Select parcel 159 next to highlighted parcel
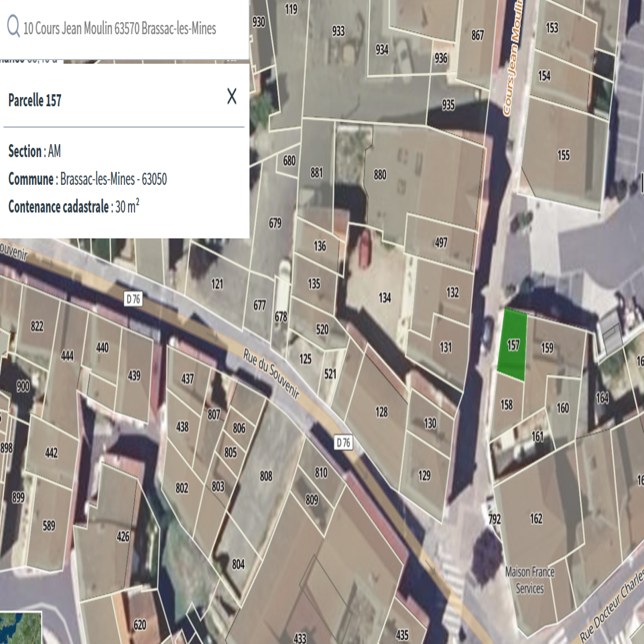Viewport: 644px width, 644px height. pos(547,348)
